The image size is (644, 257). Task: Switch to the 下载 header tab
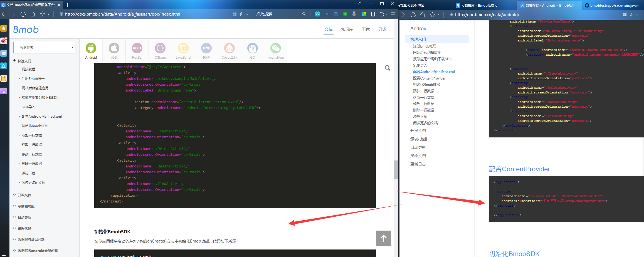[366, 29]
